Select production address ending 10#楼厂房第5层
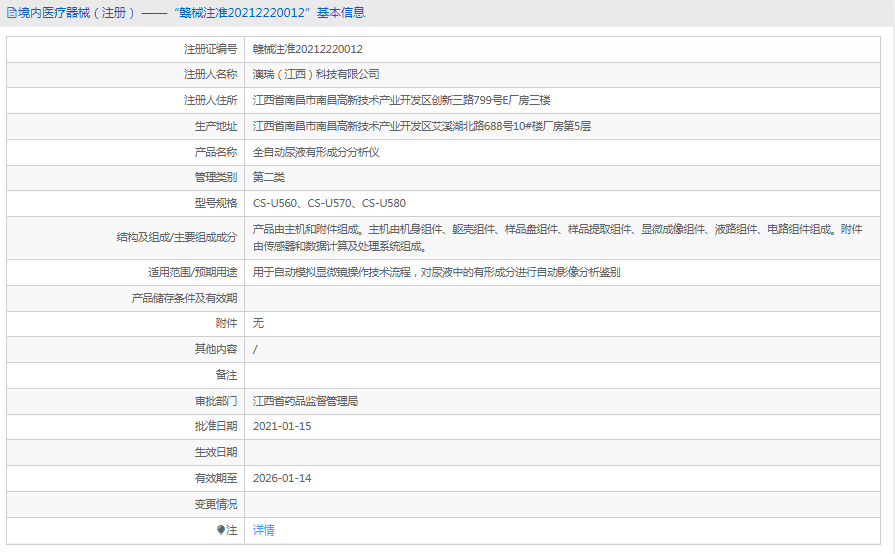 point(422,126)
